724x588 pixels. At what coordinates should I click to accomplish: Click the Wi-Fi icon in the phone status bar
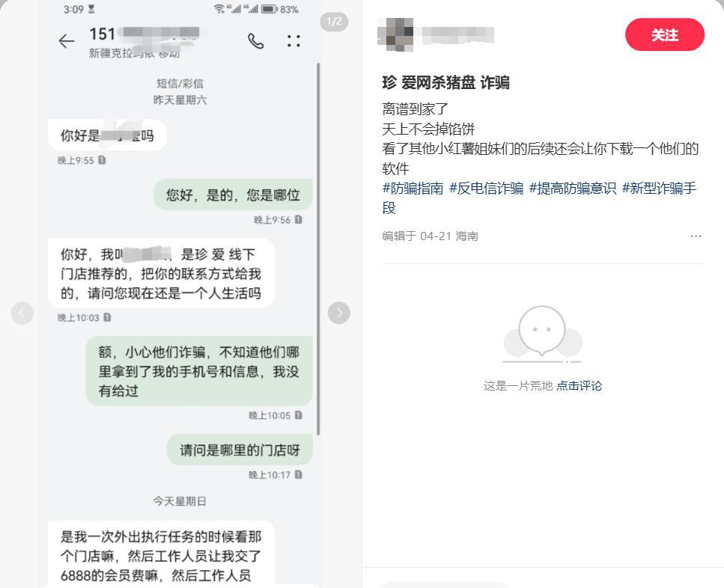click(x=219, y=9)
